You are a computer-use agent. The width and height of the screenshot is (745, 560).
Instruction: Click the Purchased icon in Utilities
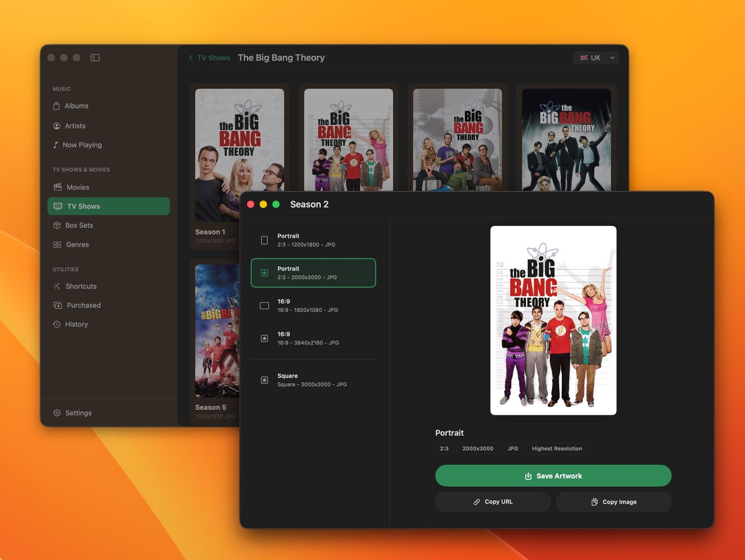pos(57,305)
